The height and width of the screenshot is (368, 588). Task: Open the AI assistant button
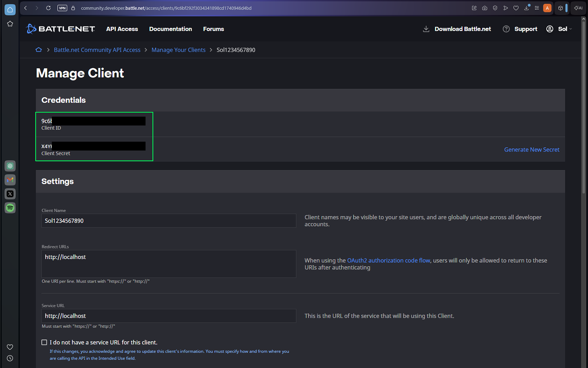[x=578, y=8]
